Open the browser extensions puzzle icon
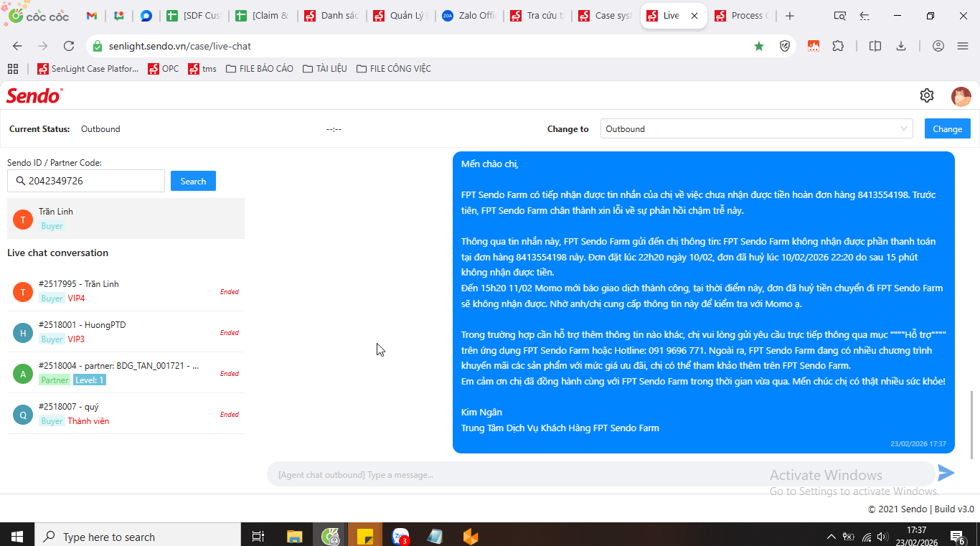Screen dimensions: 980x546 click(838, 46)
